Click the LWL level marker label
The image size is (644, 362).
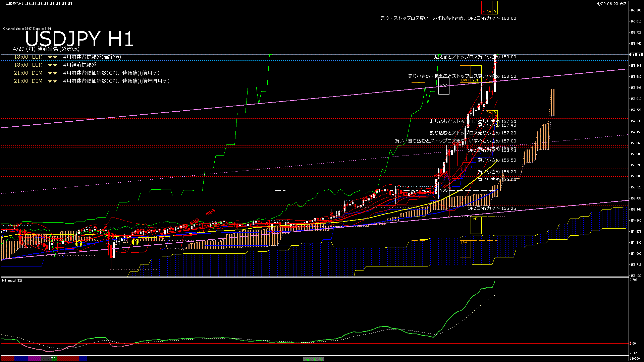pos(465,243)
